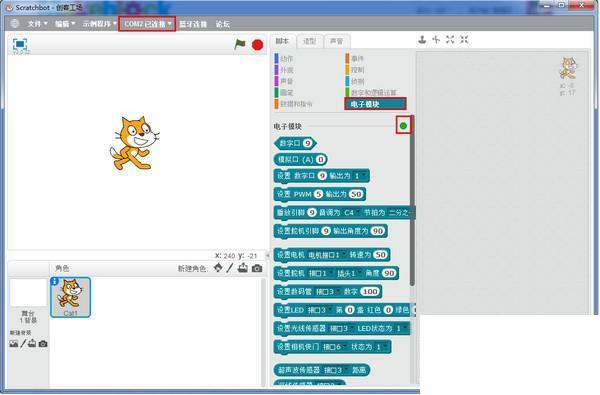Select the 画笔 block category
This screenshot has width=600, height=395.
(286, 92)
